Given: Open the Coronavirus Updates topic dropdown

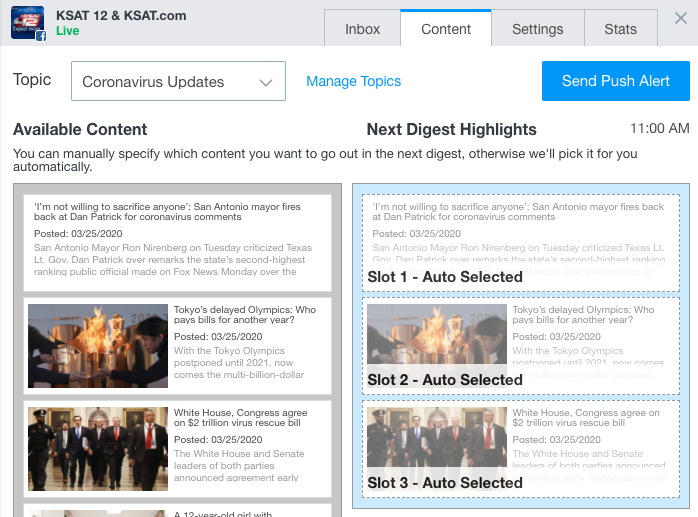Looking at the screenshot, I should click(178, 81).
